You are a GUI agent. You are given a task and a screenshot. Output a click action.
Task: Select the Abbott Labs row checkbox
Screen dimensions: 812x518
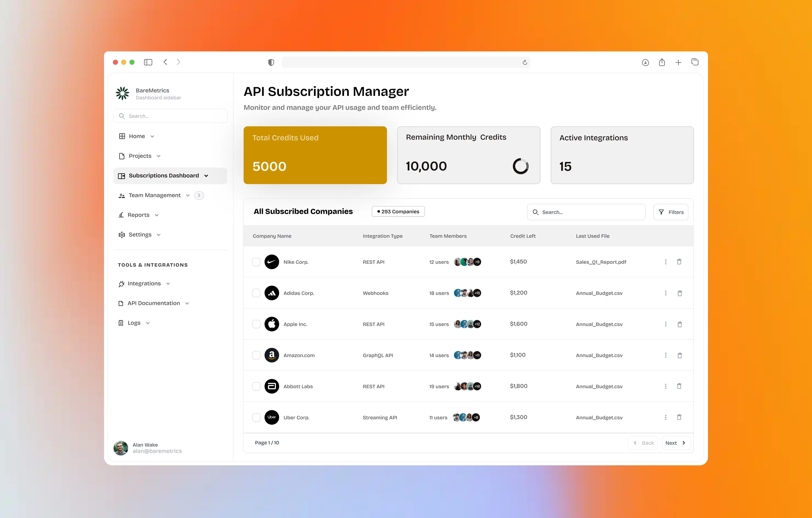(256, 386)
